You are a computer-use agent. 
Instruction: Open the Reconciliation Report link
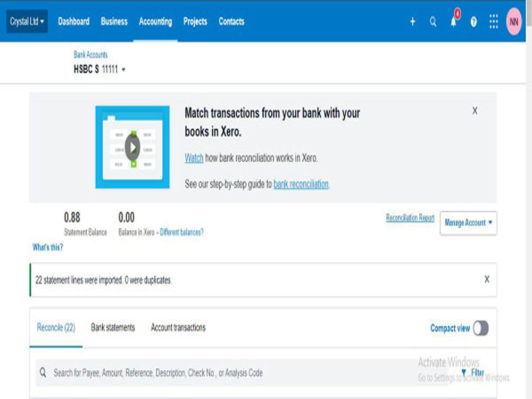click(410, 218)
